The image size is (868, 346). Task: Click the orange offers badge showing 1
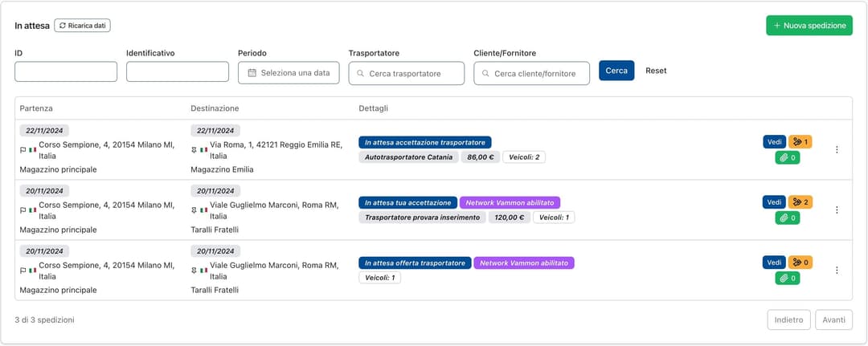[800, 142]
